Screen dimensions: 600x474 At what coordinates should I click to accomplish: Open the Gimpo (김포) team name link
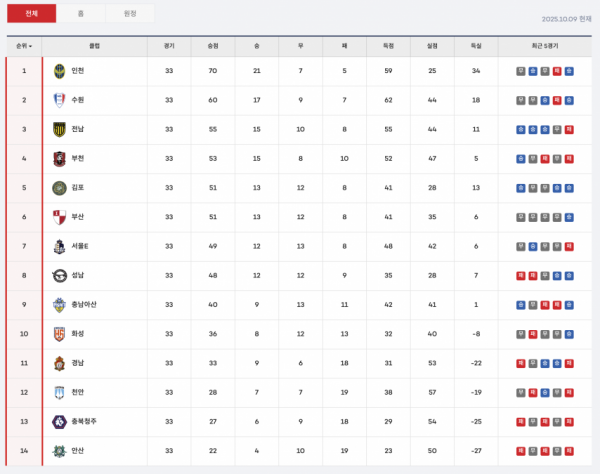pyautogui.click(x=78, y=188)
